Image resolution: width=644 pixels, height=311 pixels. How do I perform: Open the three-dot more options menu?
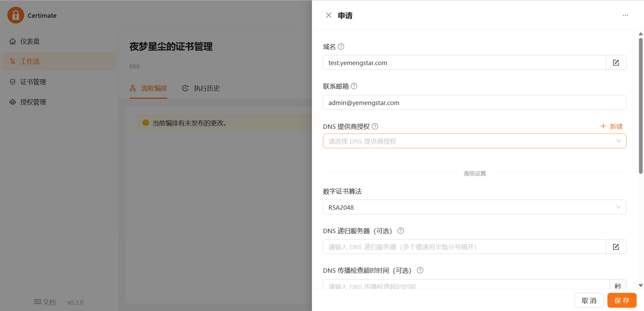(625, 15)
